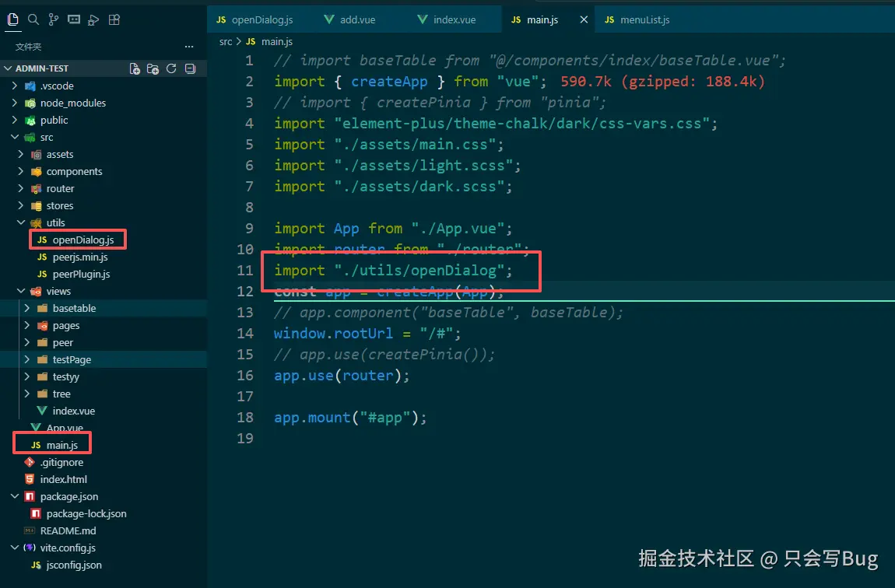Open the README.md file

click(x=103, y=530)
